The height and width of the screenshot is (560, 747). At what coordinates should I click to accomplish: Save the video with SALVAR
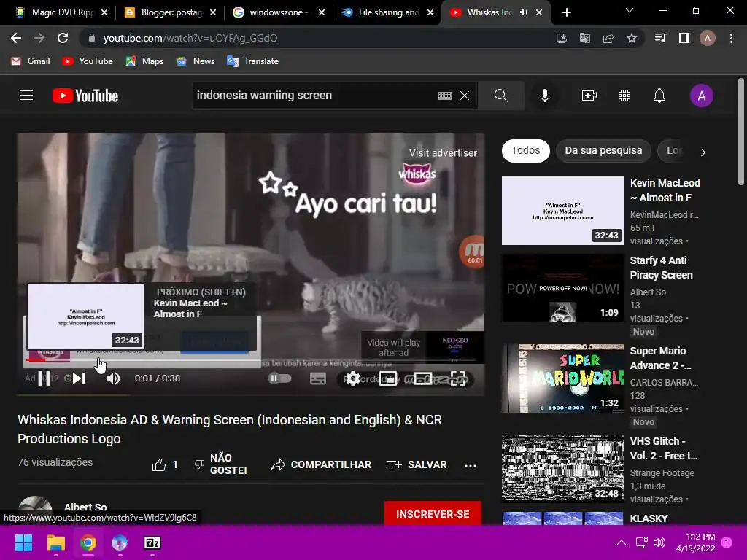(417, 464)
